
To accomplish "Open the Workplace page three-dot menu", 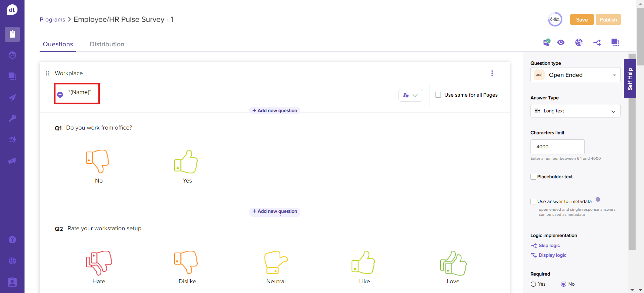I will pyautogui.click(x=492, y=73).
